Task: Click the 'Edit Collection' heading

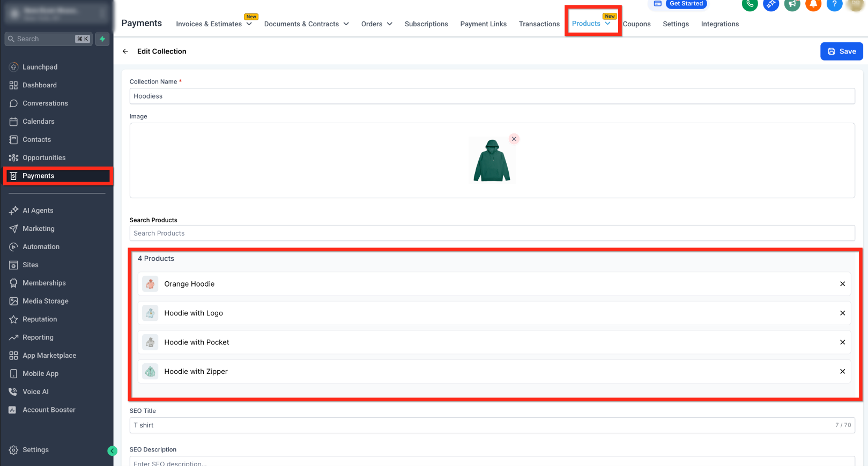Action: 162,51
